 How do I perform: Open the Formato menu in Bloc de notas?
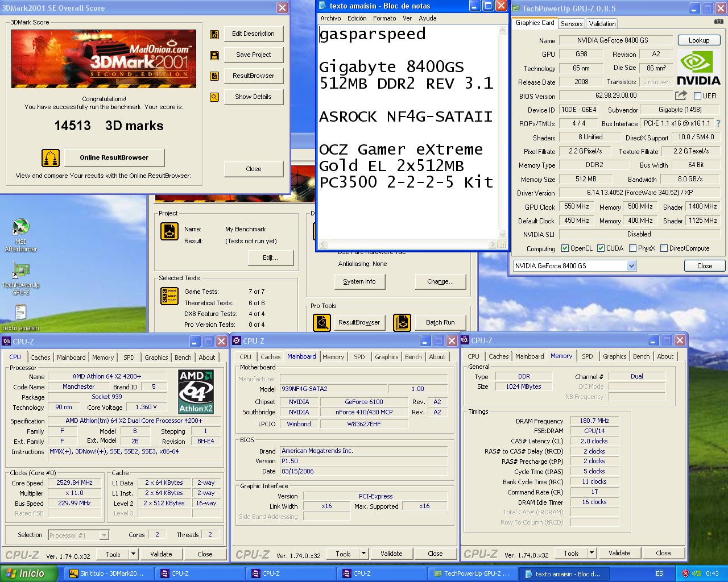(x=384, y=18)
